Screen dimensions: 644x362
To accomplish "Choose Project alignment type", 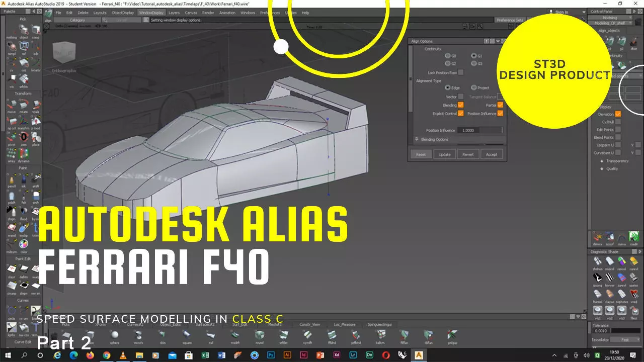I will coord(473,87).
